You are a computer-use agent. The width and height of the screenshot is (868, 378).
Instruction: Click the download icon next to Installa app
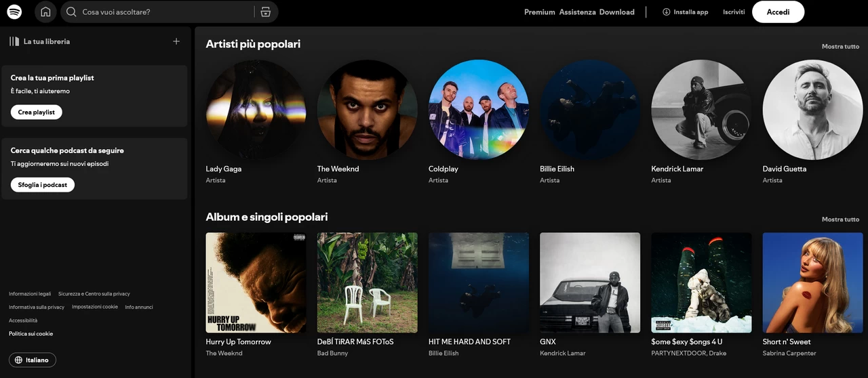(666, 12)
